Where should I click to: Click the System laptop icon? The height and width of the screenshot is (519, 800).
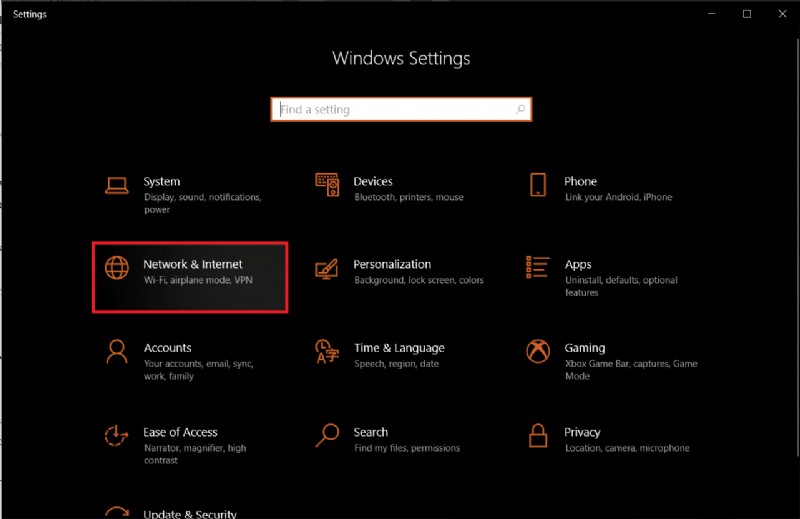pos(117,185)
